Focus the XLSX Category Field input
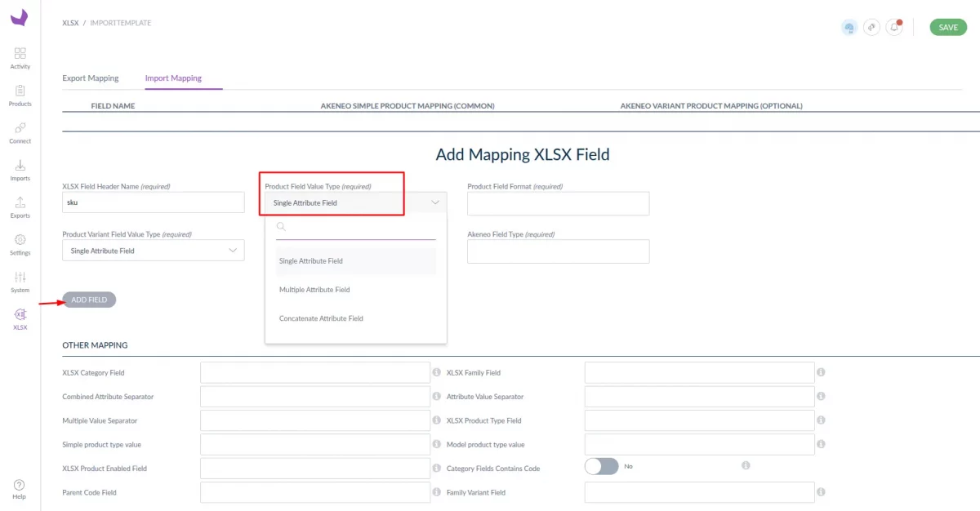 pyautogui.click(x=315, y=372)
